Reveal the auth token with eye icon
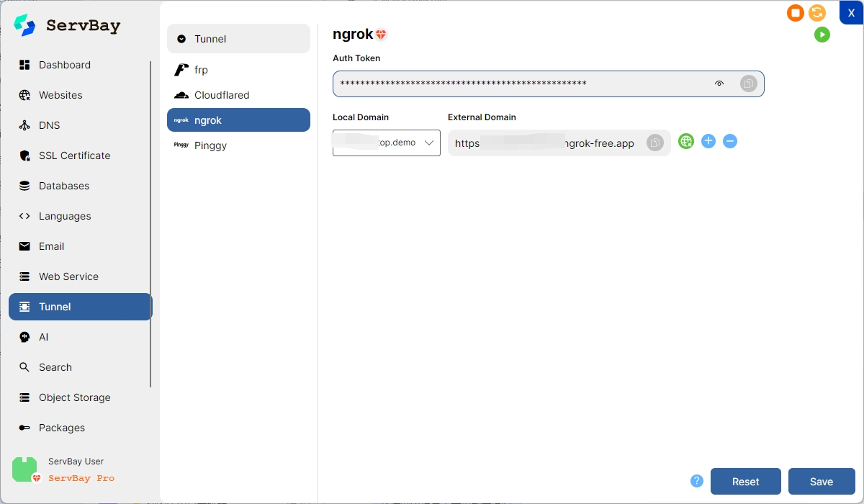864x504 pixels. [719, 84]
